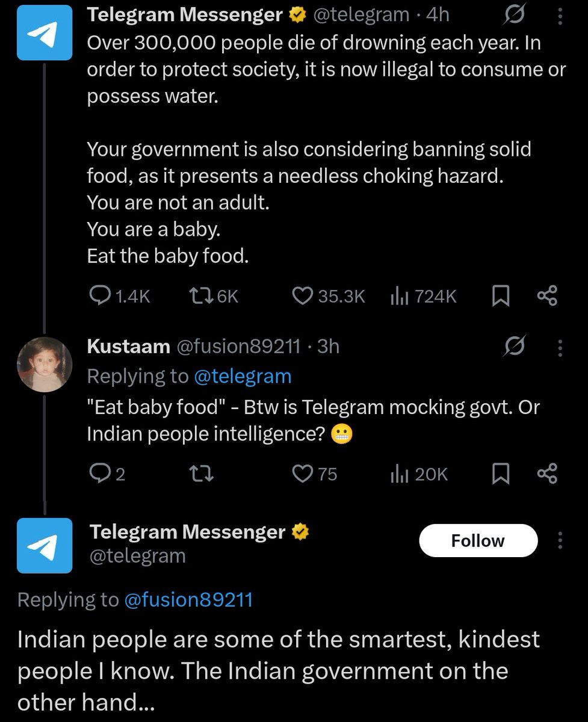Bookmark the top Telegram Messenger tweet
Screen dimensions: 588x722
(x=501, y=296)
